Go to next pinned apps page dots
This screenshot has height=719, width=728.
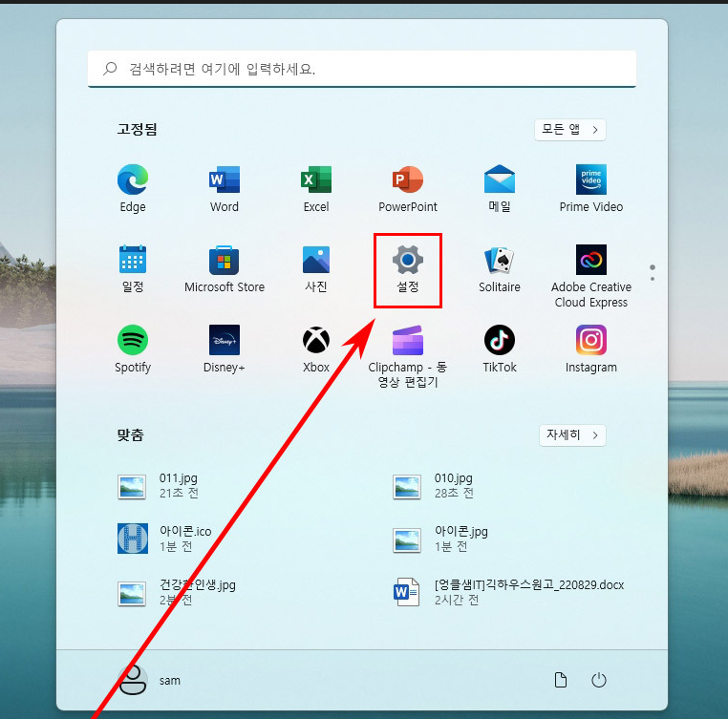pyautogui.click(x=653, y=273)
